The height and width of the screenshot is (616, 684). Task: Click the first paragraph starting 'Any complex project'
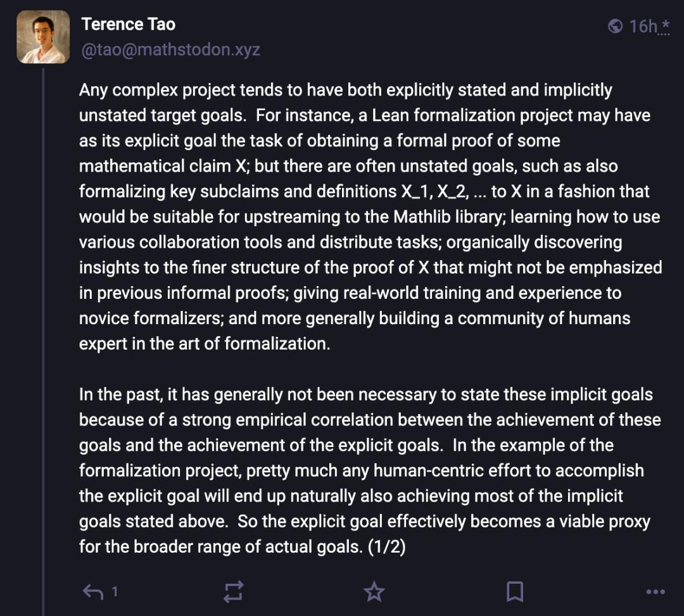[367, 217]
